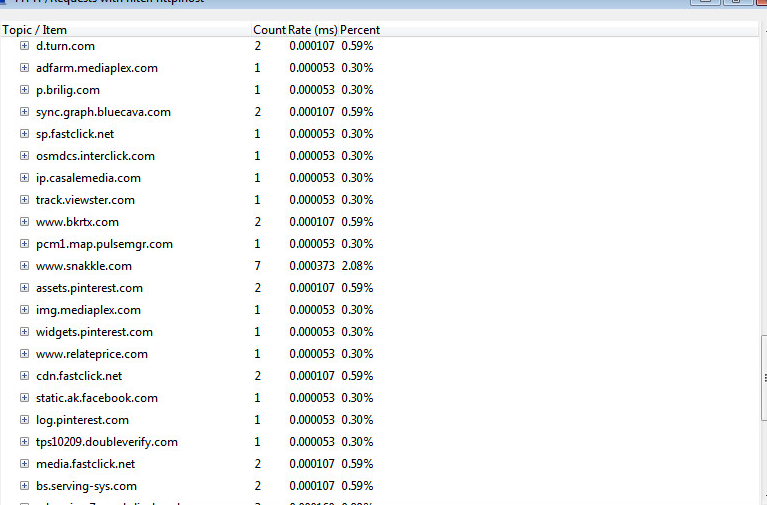Select the track.viewster.com row
The width and height of the screenshot is (767, 505).
pyautogui.click(x=85, y=200)
